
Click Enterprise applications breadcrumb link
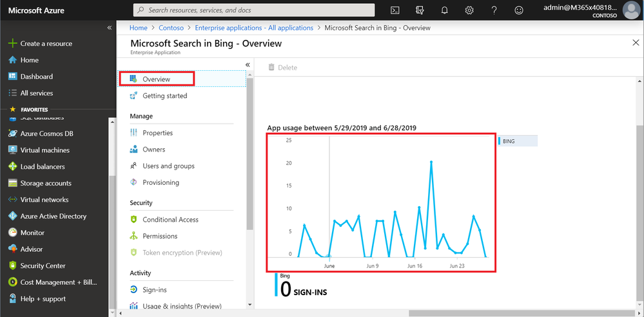pyautogui.click(x=254, y=28)
